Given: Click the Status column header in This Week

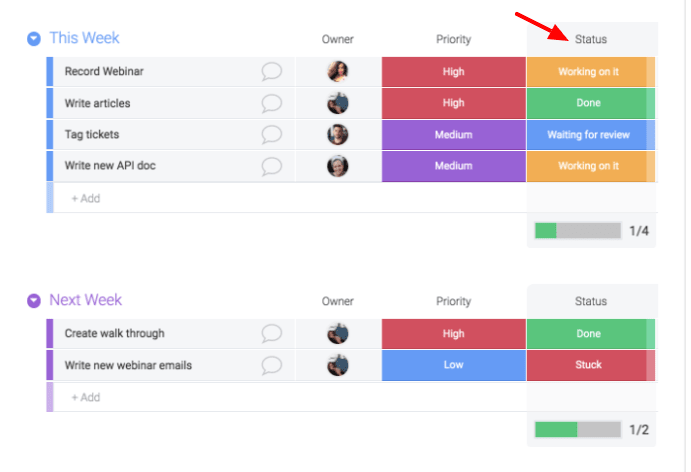Looking at the screenshot, I should tap(591, 39).
